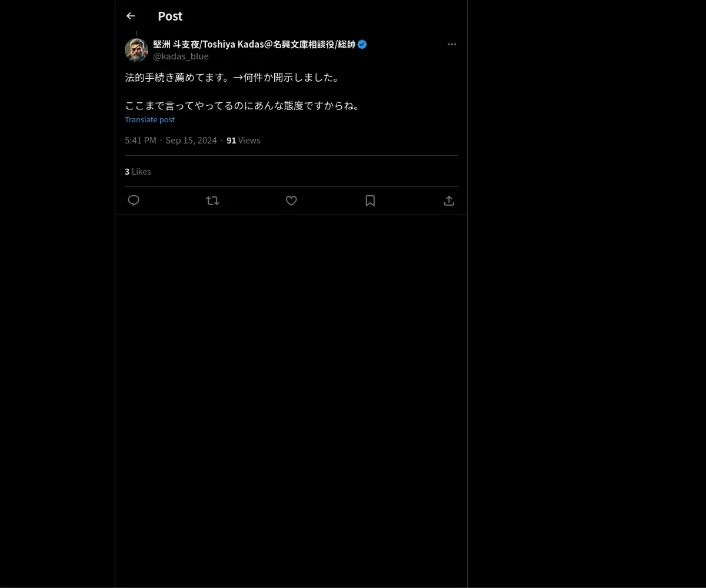The width and height of the screenshot is (706, 588).
Task: Click the Translate post link
Action: 149,119
